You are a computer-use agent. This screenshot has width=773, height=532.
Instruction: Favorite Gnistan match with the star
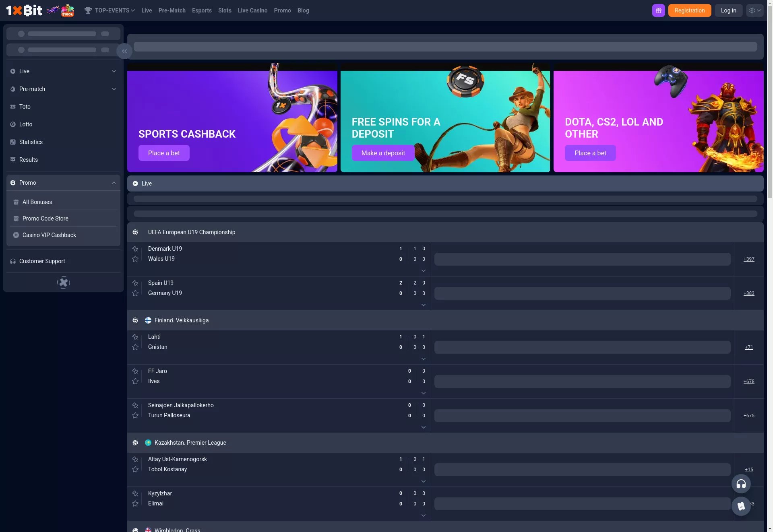(135, 347)
